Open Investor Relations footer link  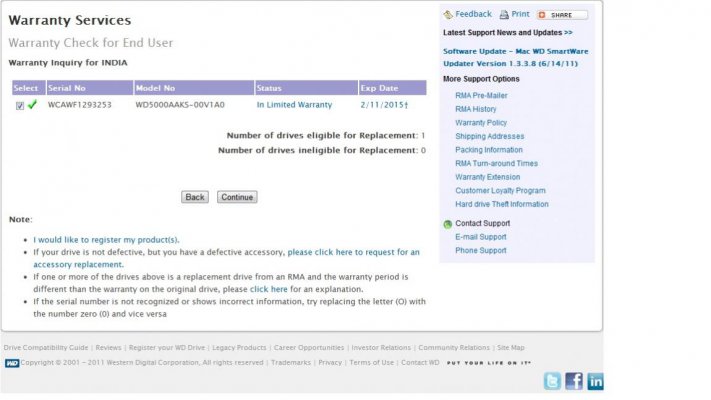381,348
